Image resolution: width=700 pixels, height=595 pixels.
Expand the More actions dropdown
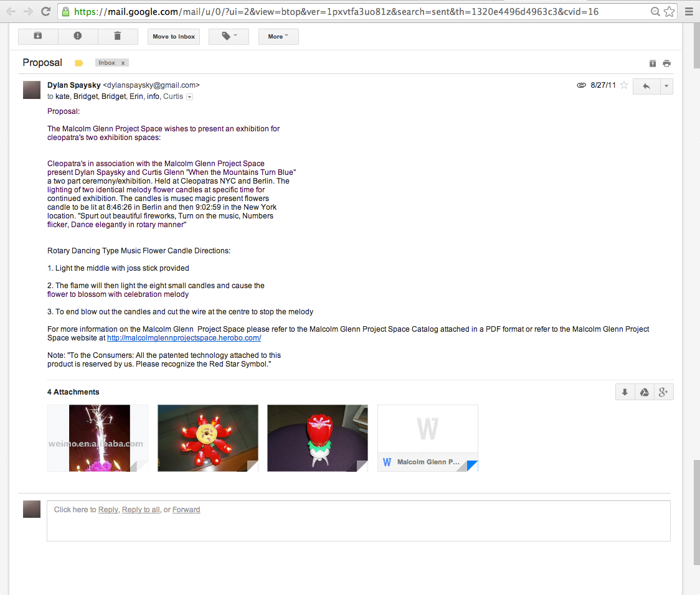pos(278,37)
